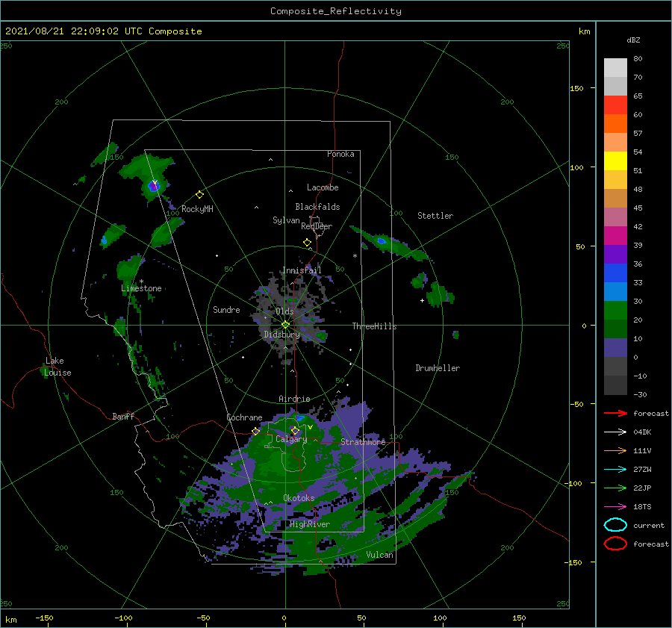Click the yellow diamond marker beside RockyMH

point(199,195)
